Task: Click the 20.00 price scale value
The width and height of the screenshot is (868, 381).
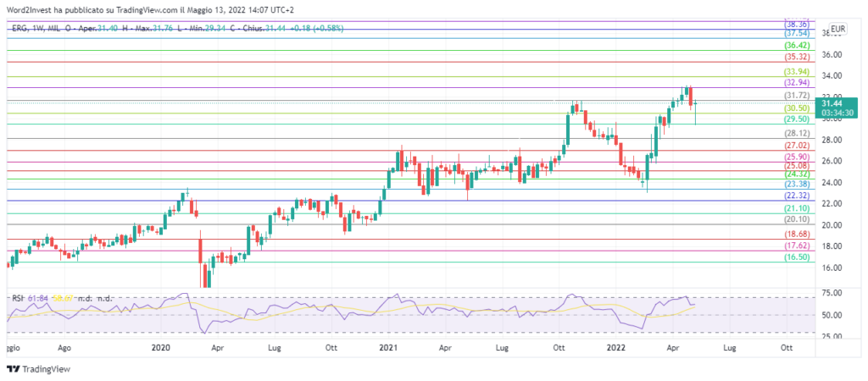Action: click(834, 225)
